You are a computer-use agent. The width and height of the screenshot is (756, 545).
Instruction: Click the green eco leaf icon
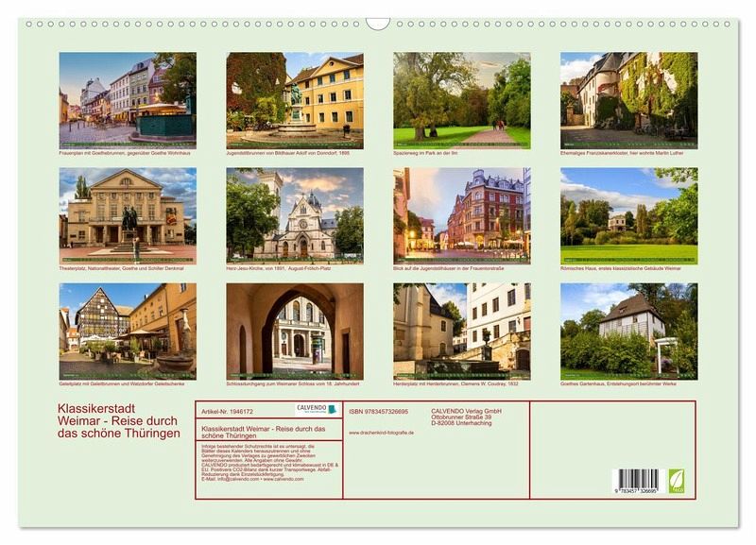click(677, 480)
